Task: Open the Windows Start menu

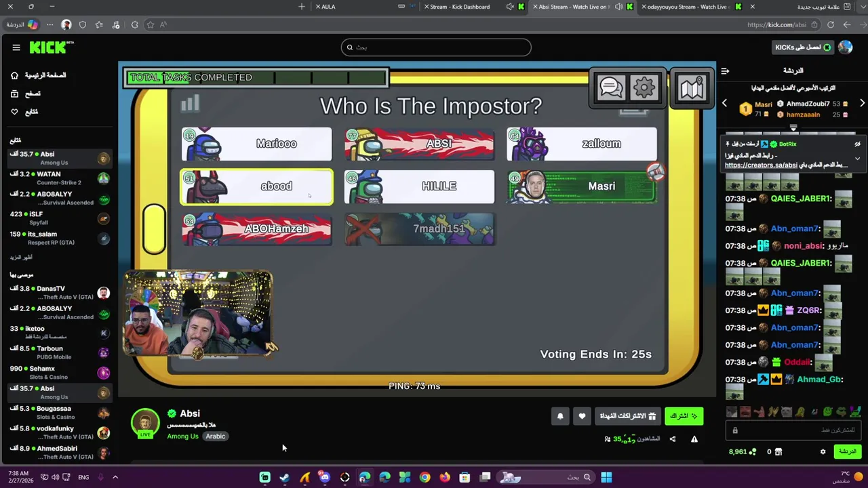Action: [x=606, y=477]
